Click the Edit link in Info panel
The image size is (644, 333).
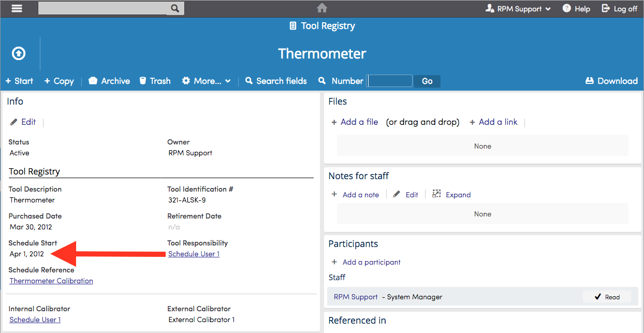(28, 122)
